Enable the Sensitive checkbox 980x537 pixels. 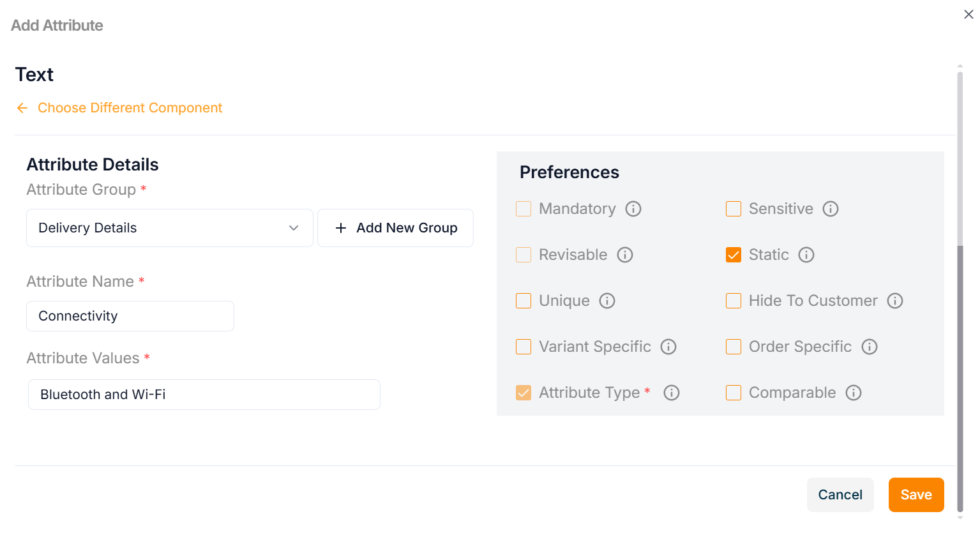tap(734, 209)
